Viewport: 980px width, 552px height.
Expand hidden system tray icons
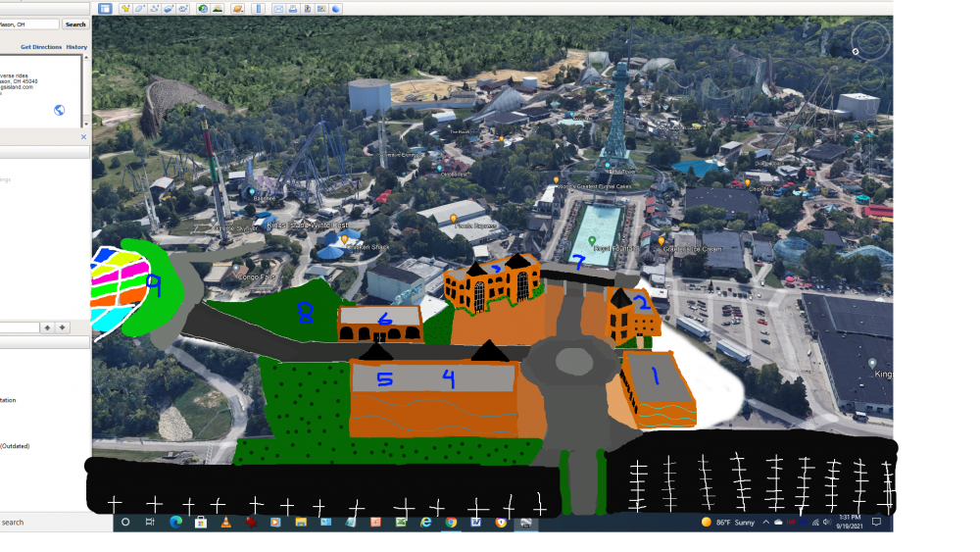tap(764, 523)
